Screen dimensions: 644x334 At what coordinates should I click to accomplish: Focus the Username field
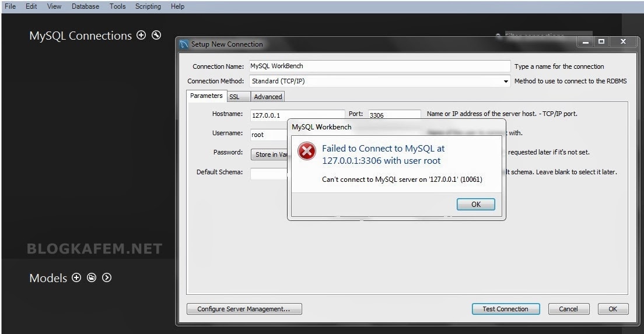pos(269,135)
